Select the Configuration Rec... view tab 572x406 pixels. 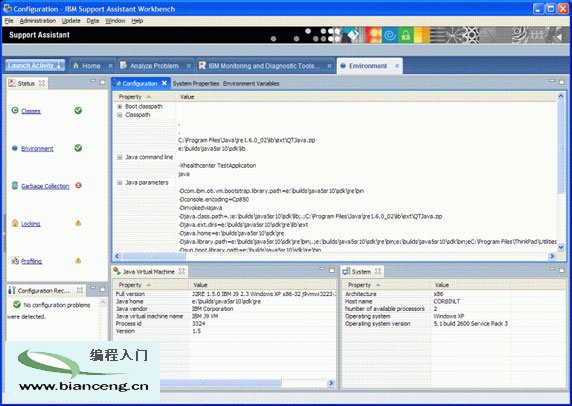tap(44, 291)
